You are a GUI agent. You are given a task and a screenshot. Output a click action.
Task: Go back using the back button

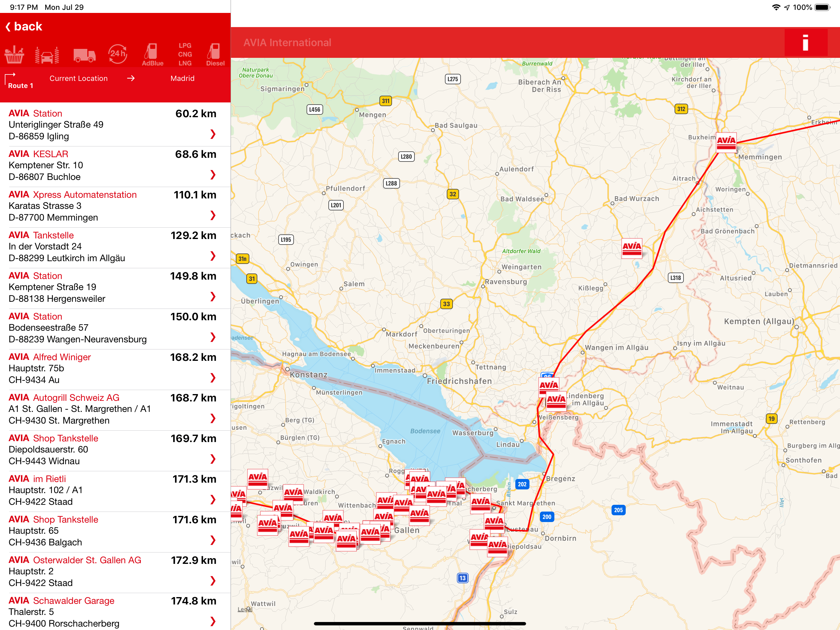tap(24, 26)
